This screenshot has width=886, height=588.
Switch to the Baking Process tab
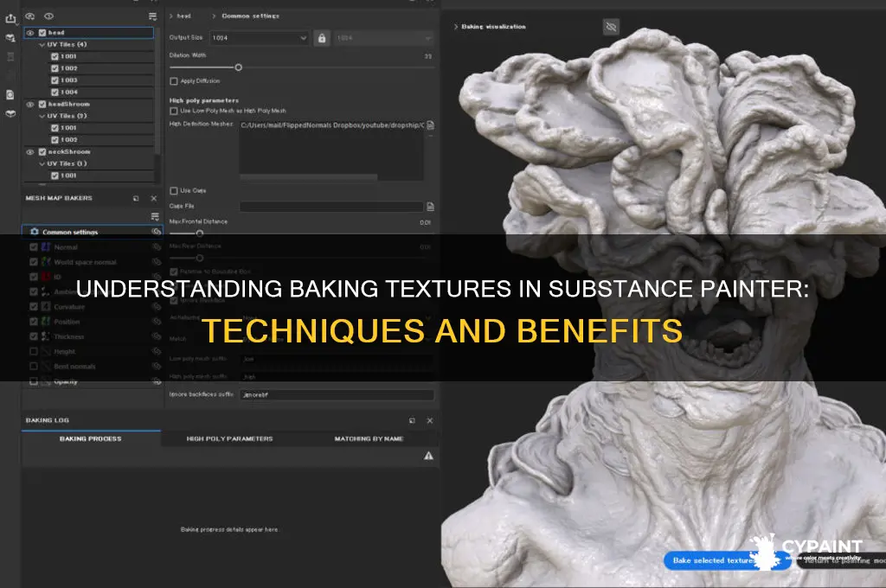click(90, 439)
